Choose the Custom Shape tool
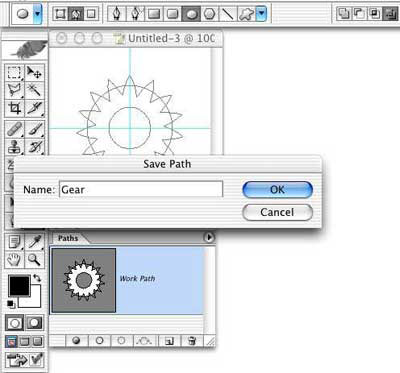The height and width of the screenshot is (373, 400). pyautogui.click(x=246, y=14)
